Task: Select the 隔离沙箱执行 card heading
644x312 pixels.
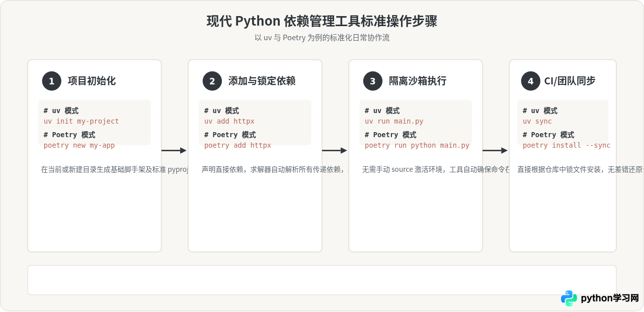Action: pos(418,81)
